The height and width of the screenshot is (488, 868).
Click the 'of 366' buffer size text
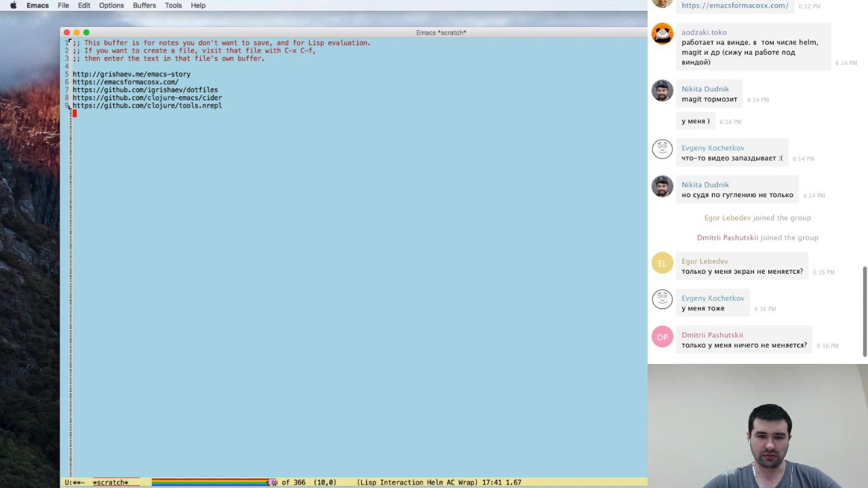coord(294,483)
